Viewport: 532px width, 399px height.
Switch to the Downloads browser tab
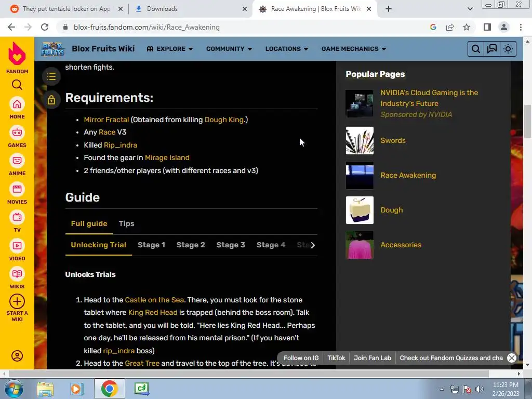tap(190, 9)
